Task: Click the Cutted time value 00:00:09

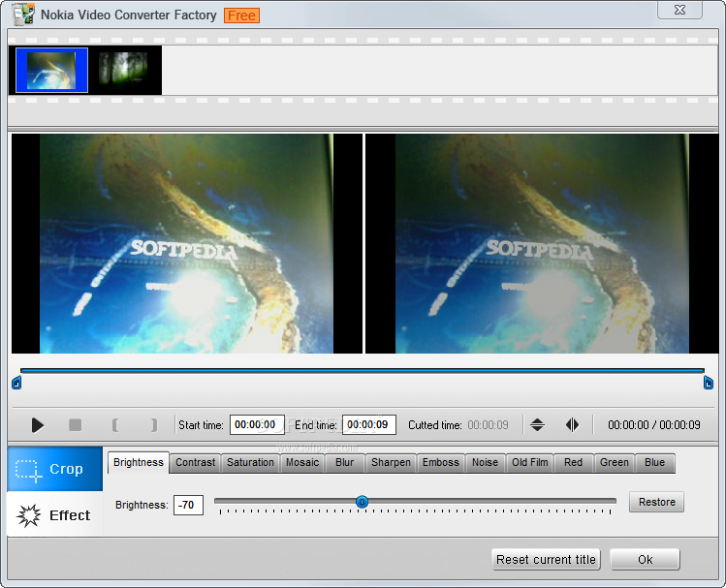Action: [488, 424]
